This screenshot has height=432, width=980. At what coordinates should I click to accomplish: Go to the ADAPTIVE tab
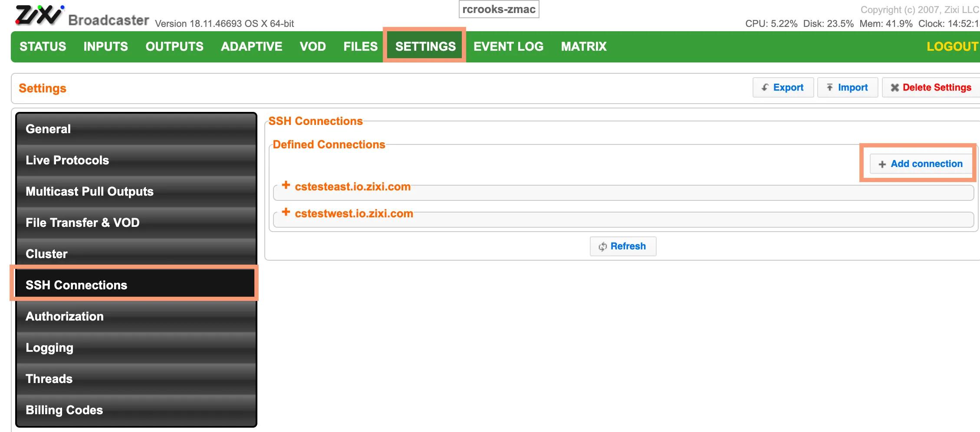click(x=252, y=46)
